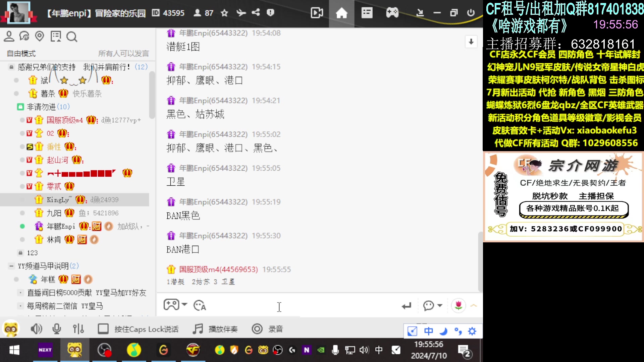The width and height of the screenshot is (644, 362).
Task: Select user 九阳 in the list
Action: [x=54, y=213]
